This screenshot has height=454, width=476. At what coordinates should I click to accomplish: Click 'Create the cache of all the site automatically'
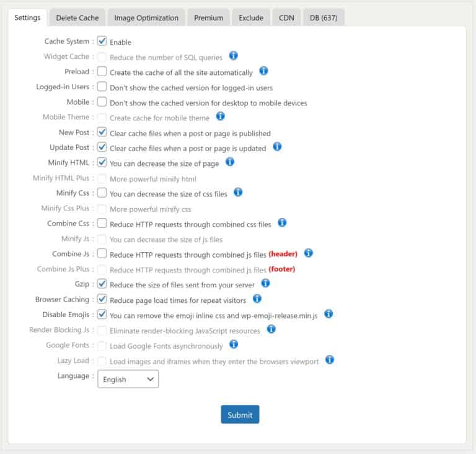181,72
